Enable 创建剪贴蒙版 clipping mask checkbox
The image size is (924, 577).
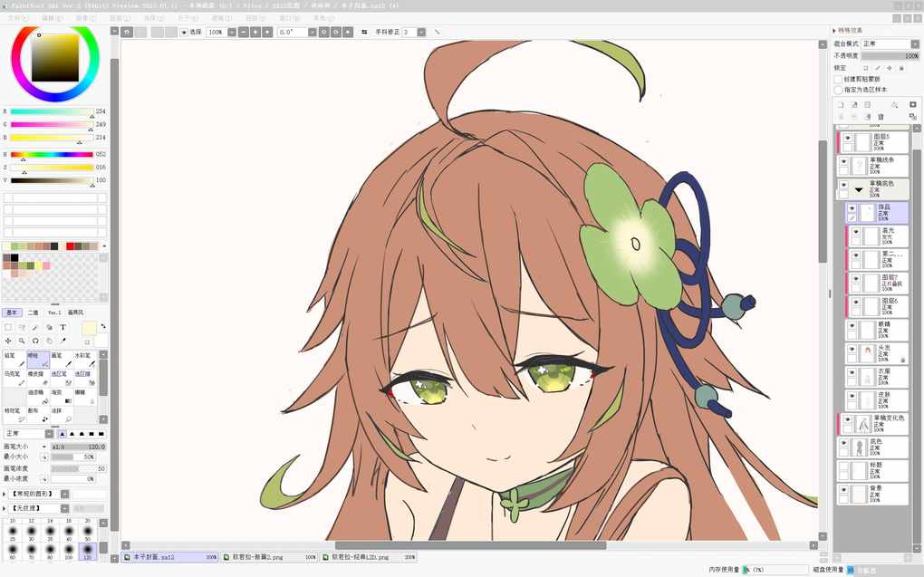pyautogui.click(x=838, y=79)
